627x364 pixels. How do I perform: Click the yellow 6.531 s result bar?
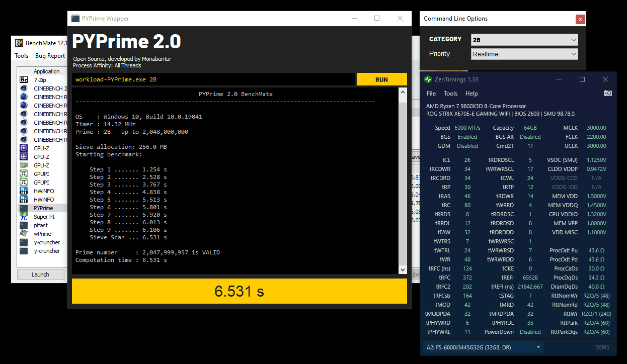(239, 291)
